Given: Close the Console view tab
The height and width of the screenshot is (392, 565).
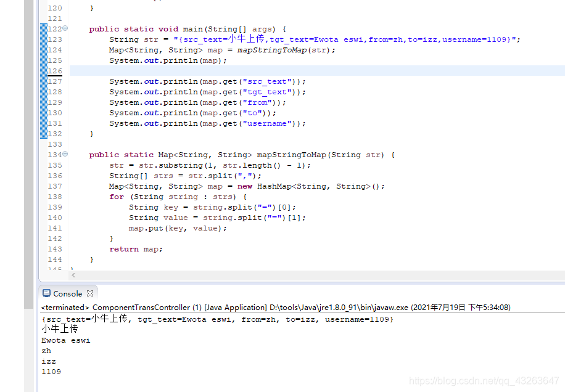Looking at the screenshot, I should click(x=90, y=293).
